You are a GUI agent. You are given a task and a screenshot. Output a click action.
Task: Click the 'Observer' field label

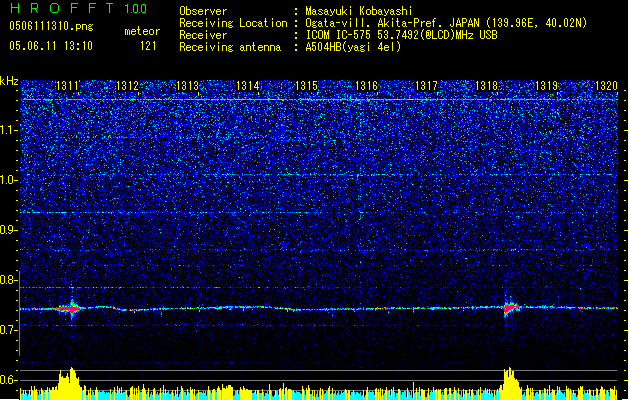point(203,11)
